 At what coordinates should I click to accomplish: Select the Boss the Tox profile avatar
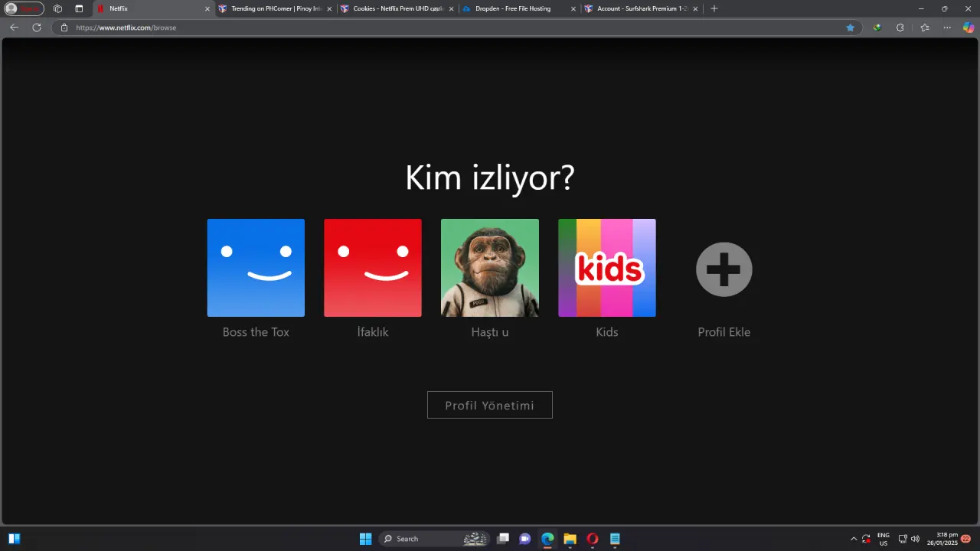[256, 268]
